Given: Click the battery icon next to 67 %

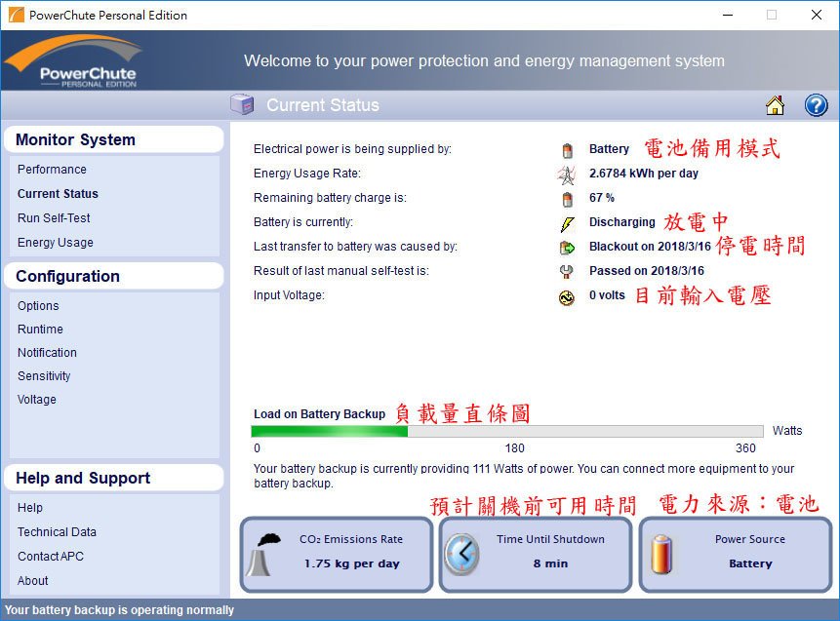Looking at the screenshot, I should point(568,199).
